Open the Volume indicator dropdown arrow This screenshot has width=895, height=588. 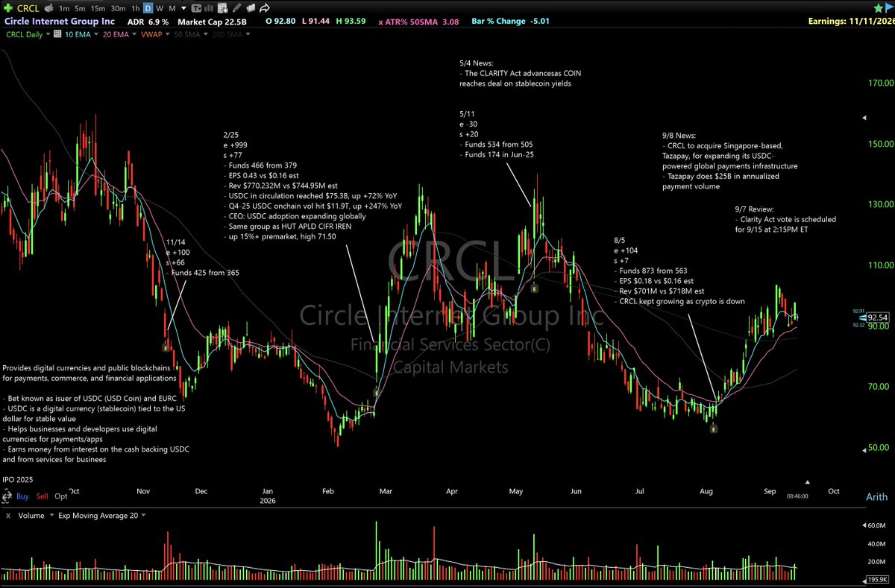tap(51, 515)
